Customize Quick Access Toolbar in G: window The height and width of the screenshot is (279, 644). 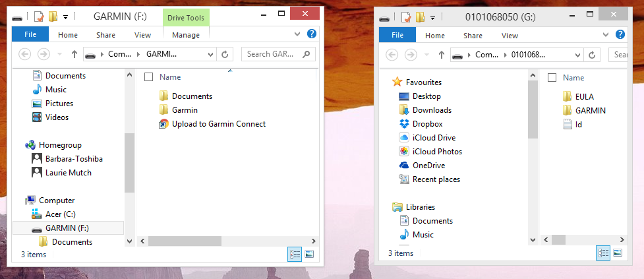(432, 17)
